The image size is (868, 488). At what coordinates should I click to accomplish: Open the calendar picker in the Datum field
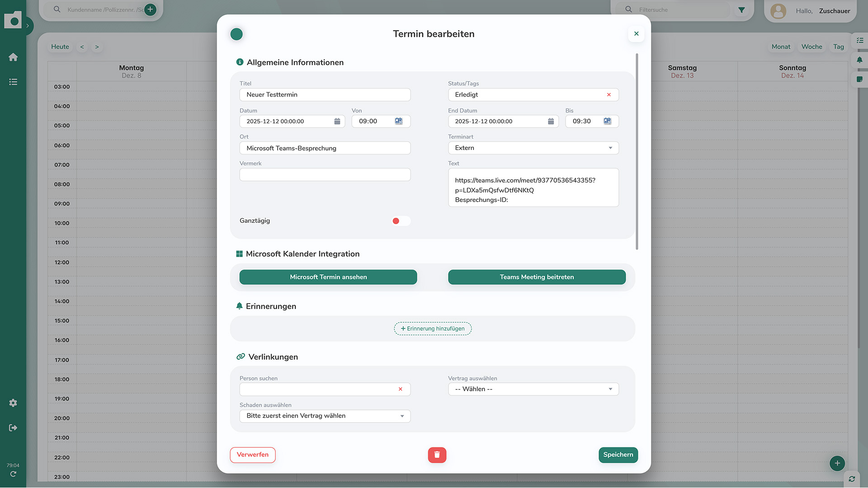pos(337,121)
